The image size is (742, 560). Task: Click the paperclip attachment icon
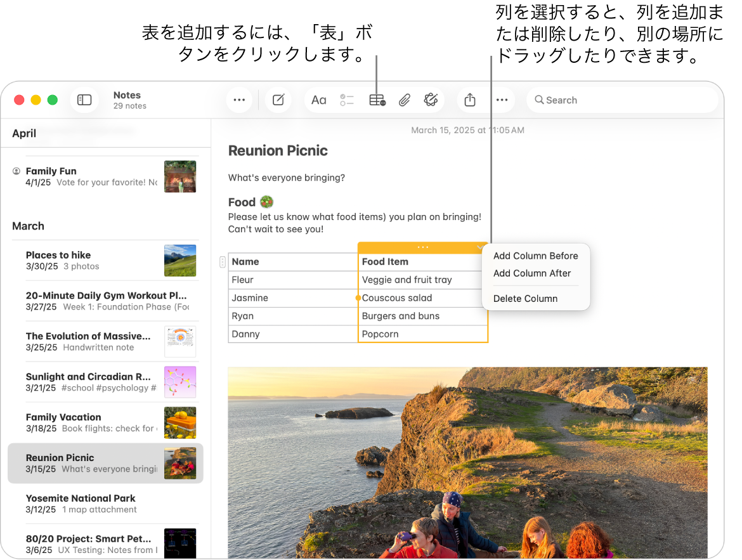(x=405, y=100)
